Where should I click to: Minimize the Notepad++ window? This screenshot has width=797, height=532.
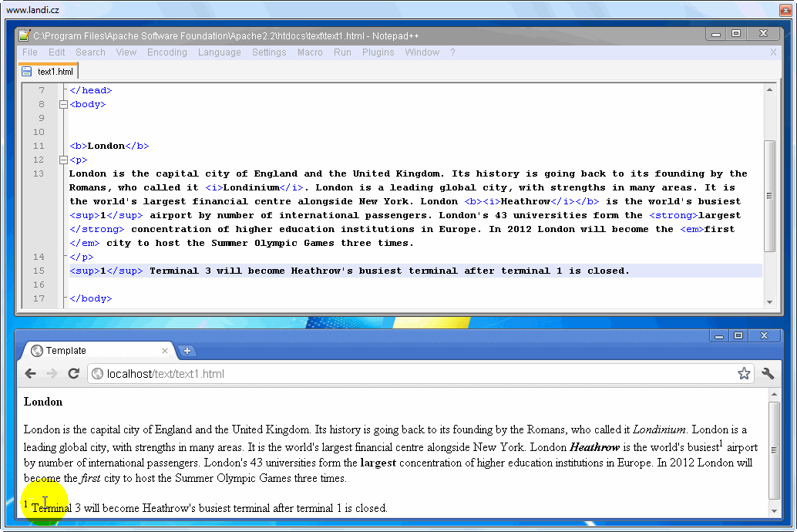point(716,34)
